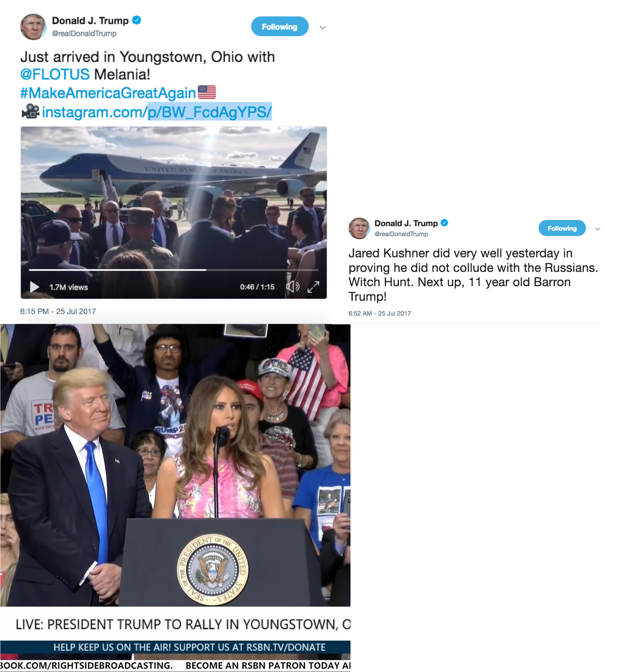Mute the video using the speaker icon

(293, 287)
